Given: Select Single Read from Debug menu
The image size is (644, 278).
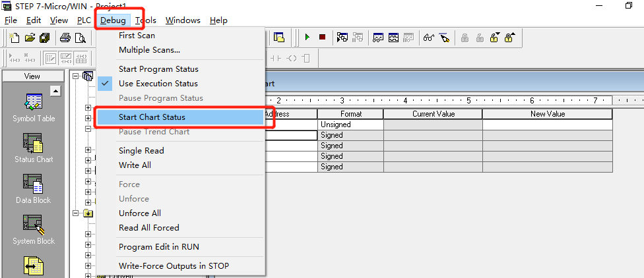Looking at the screenshot, I should coord(141,151).
